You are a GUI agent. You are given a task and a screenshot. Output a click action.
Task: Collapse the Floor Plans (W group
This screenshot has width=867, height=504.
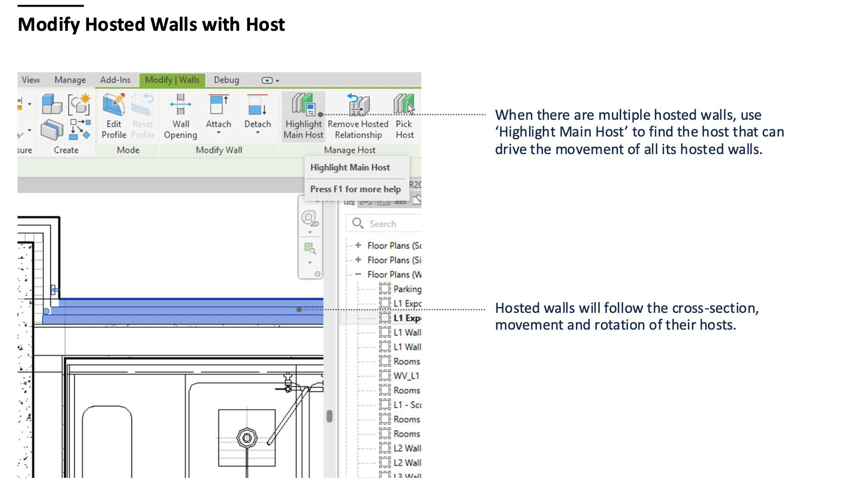(x=358, y=274)
